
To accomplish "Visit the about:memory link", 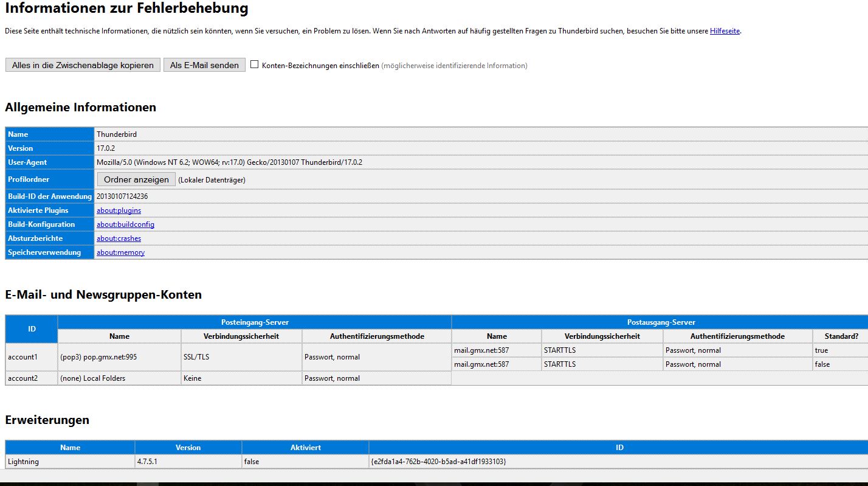I will tap(120, 252).
